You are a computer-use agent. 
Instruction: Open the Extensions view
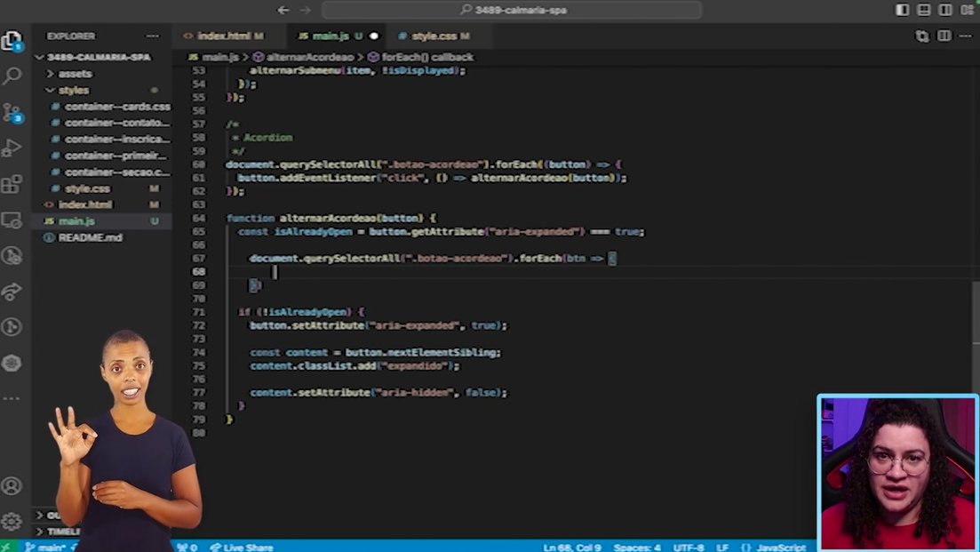(12, 184)
